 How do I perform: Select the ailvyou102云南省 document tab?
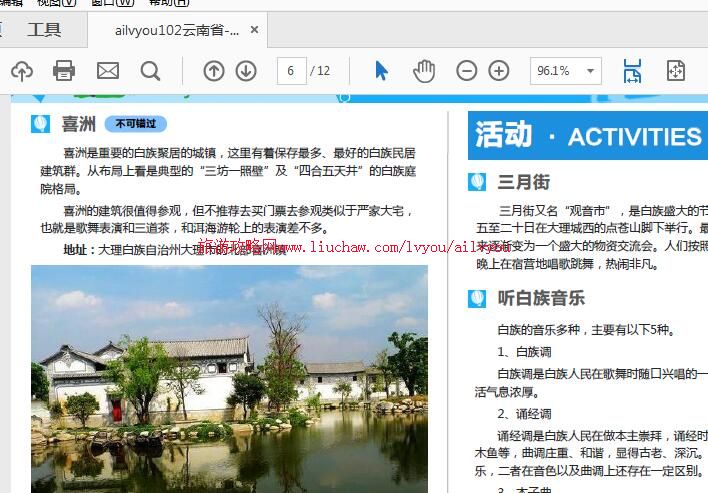coord(176,30)
